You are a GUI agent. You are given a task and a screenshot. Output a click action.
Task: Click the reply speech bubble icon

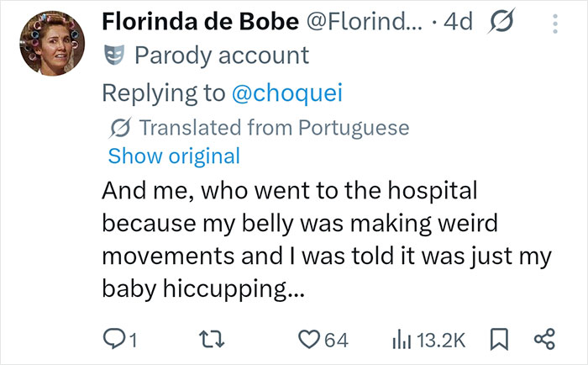[x=114, y=339]
